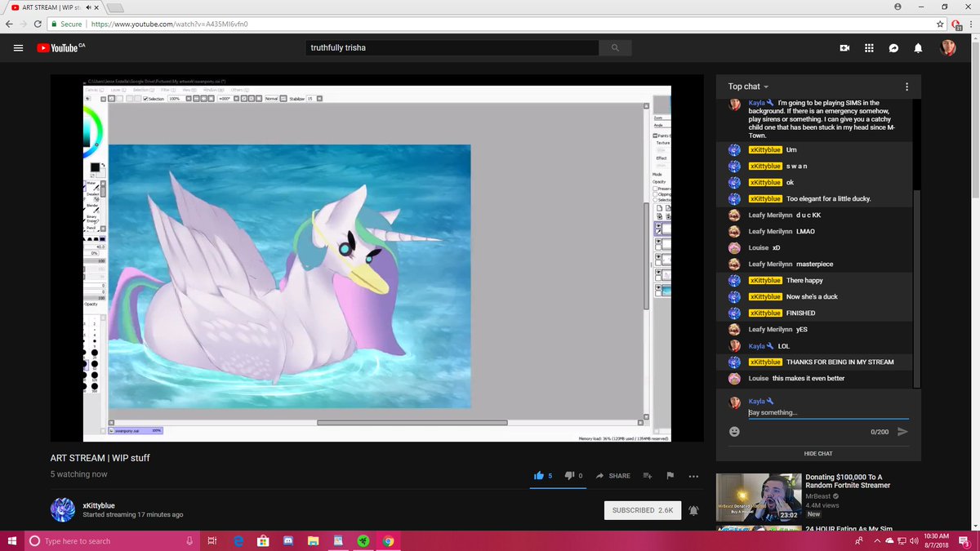Image resolution: width=980 pixels, height=551 pixels.
Task: Bookmark page with the star icon
Action: [x=940, y=24]
